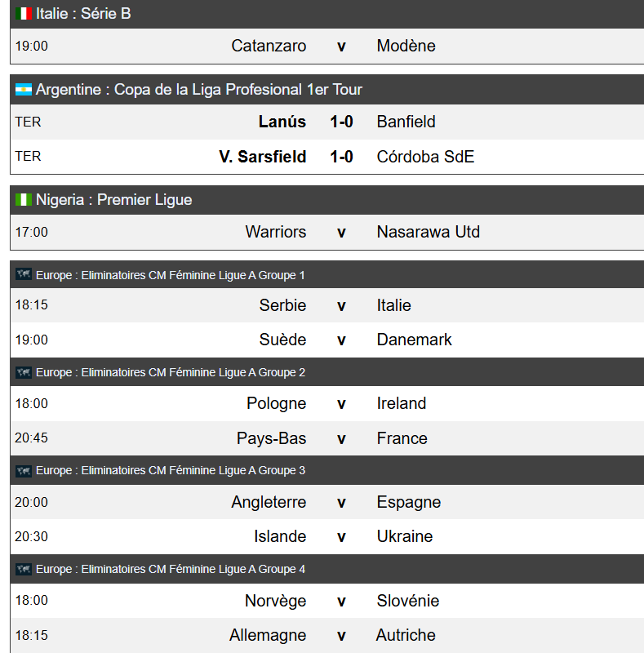The width and height of the screenshot is (644, 653).
Task: Click the Argentina flag icon
Action: 24,90
